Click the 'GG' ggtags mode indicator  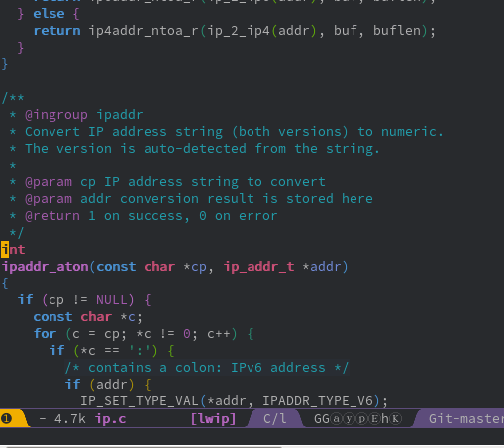[x=322, y=419]
